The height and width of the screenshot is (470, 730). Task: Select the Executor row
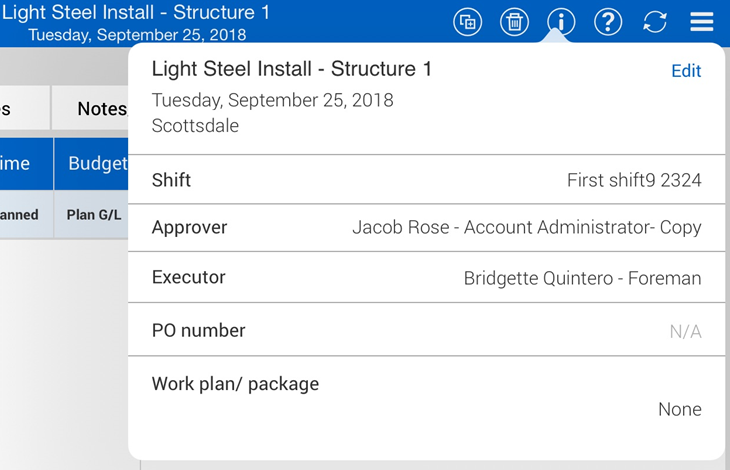[426, 278]
